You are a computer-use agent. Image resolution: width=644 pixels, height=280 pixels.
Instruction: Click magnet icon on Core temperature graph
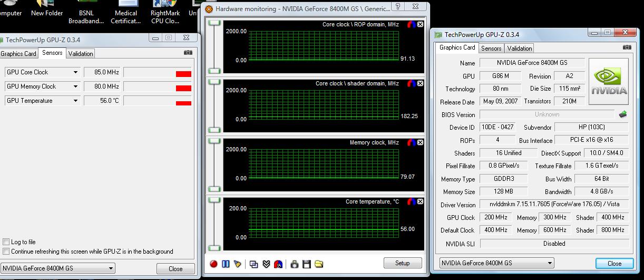point(412,201)
